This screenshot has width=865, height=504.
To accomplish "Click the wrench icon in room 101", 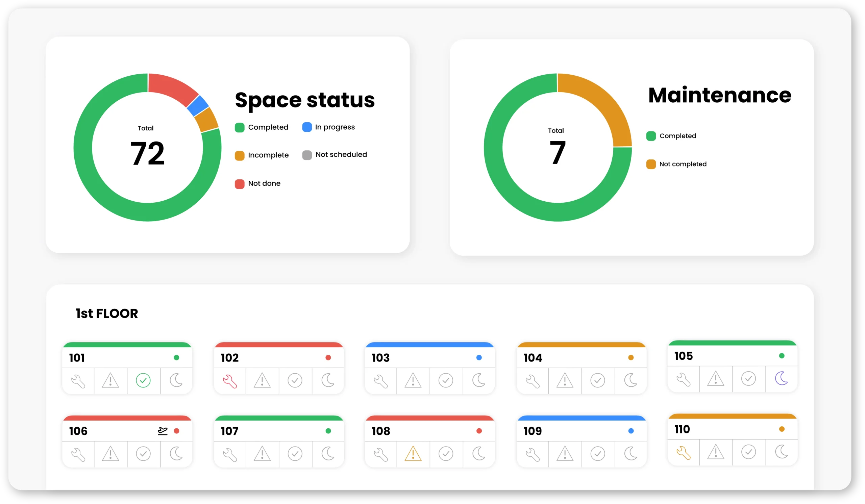I will point(78,381).
